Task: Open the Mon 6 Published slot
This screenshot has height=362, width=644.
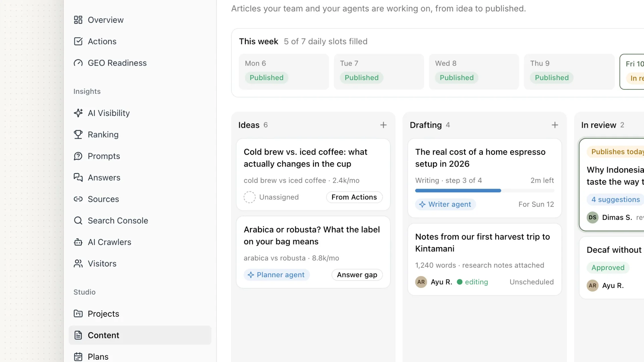Action: (x=284, y=72)
